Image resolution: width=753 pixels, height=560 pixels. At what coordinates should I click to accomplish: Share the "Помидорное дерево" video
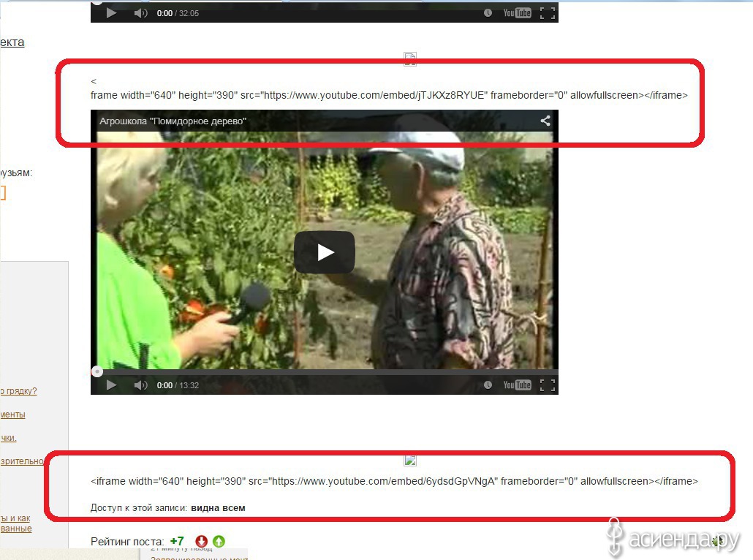pos(545,121)
